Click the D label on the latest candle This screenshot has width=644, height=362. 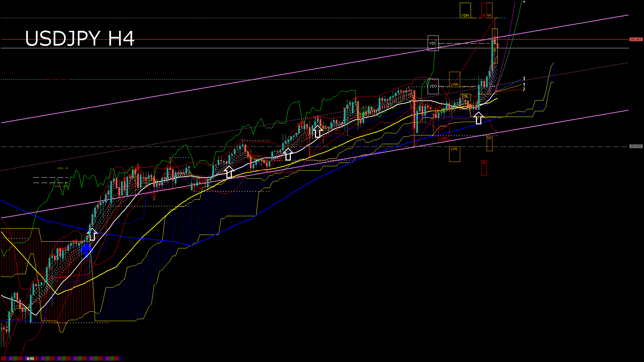point(495,51)
